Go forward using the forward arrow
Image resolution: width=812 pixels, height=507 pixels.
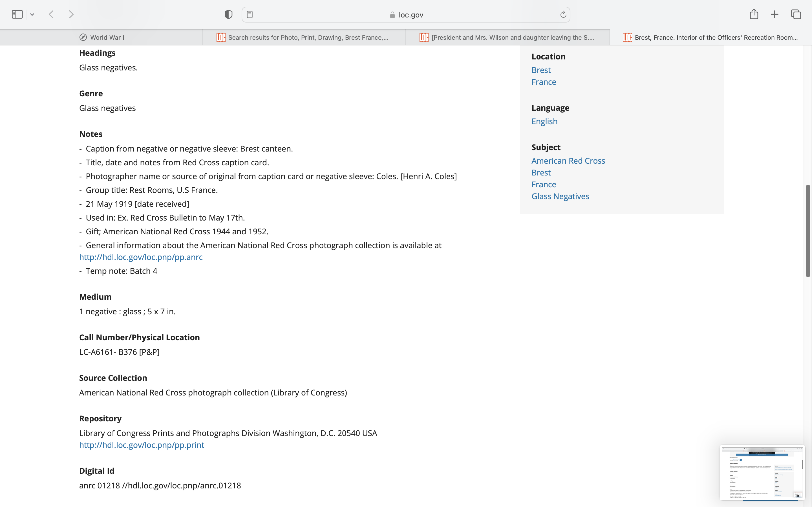pyautogui.click(x=71, y=14)
